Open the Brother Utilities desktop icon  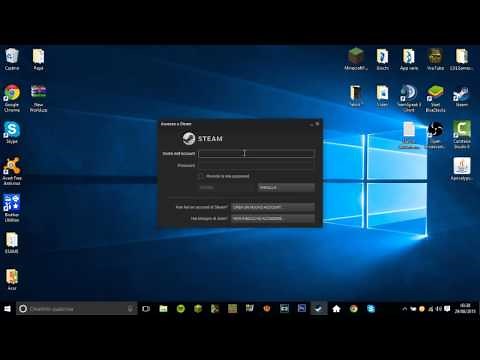[x=12, y=208]
